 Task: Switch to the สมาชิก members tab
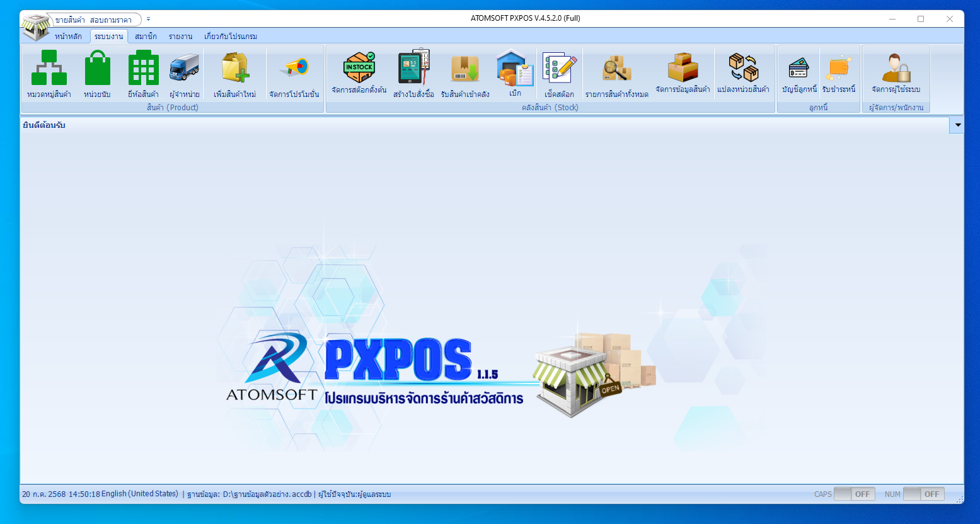click(146, 37)
